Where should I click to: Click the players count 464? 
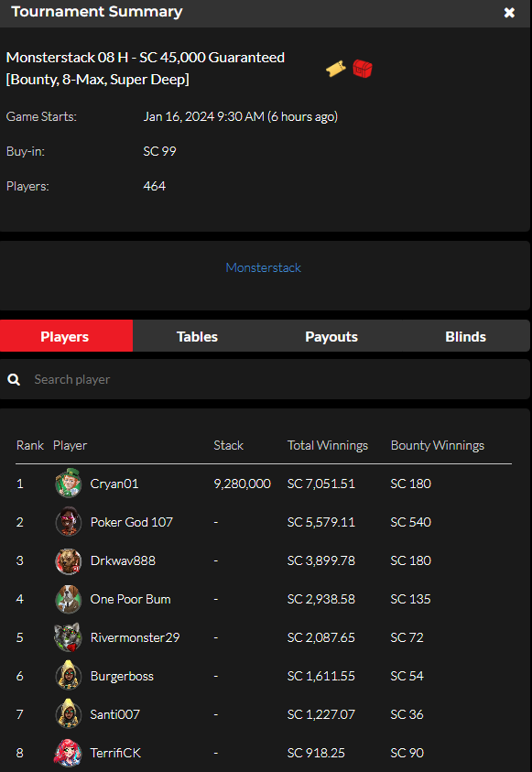tap(155, 186)
